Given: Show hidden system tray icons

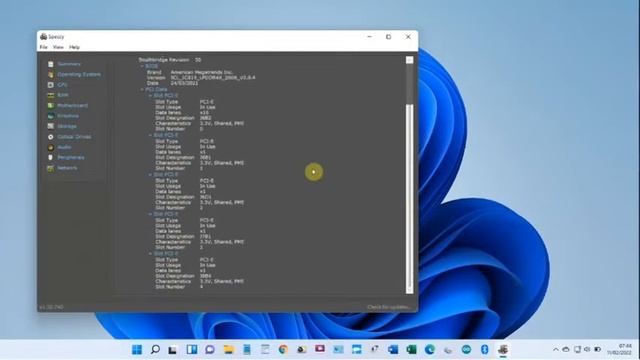Looking at the screenshot, I should click(556, 349).
